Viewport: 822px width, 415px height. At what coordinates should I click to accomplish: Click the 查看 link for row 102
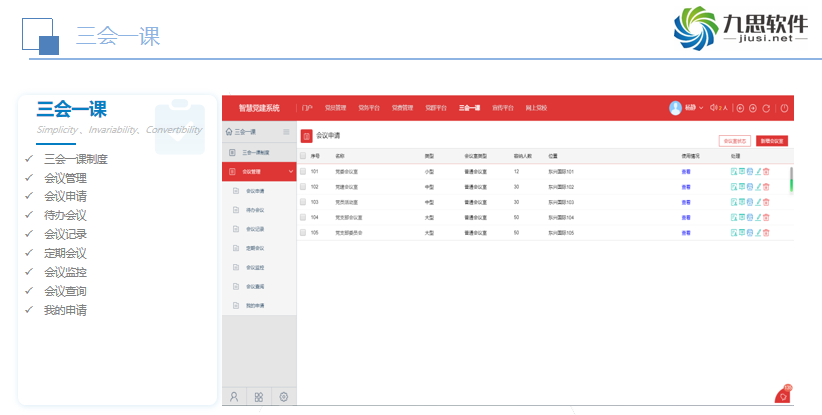click(x=686, y=187)
